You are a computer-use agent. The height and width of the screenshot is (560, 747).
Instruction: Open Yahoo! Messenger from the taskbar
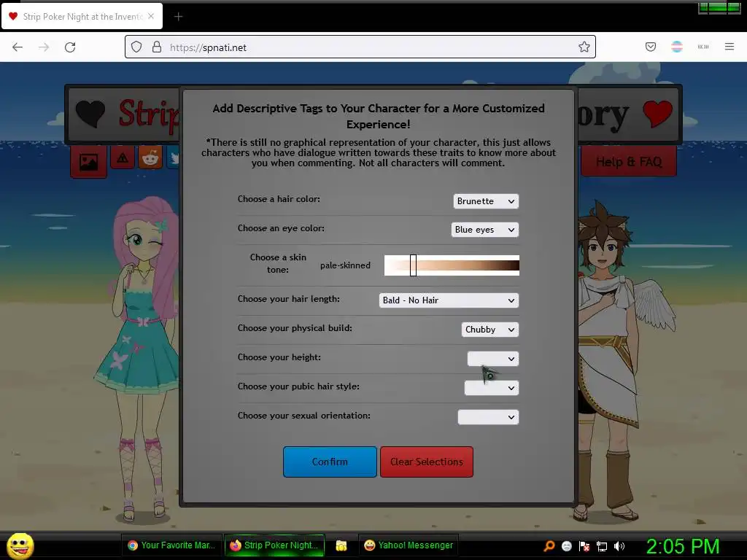(409, 545)
